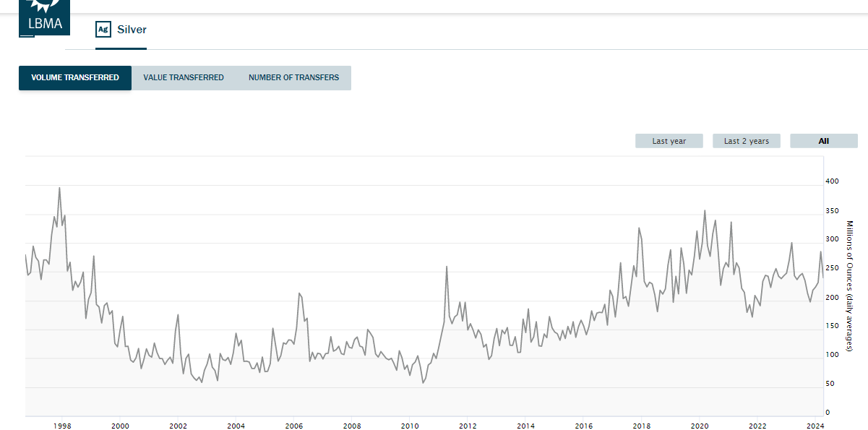Image resolution: width=868 pixels, height=430 pixels.
Task: Click the Millions of Ounces axis title
Action: tap(851, 286)
